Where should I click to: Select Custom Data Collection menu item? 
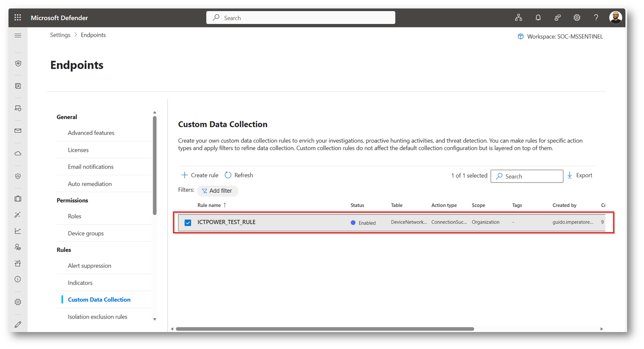point(99,300)
